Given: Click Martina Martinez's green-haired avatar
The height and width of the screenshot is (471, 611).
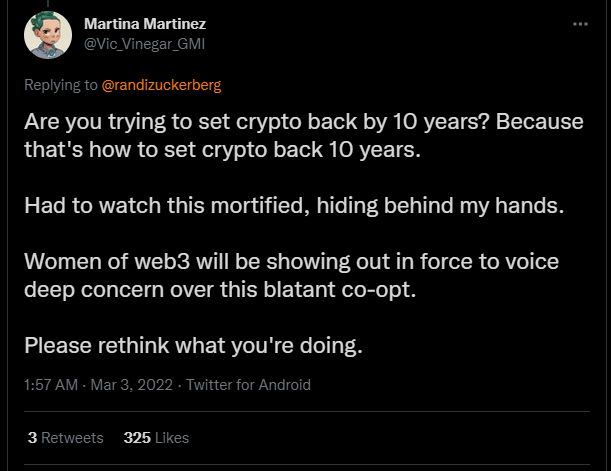Looking at the screenshot, I should point(48,35).
